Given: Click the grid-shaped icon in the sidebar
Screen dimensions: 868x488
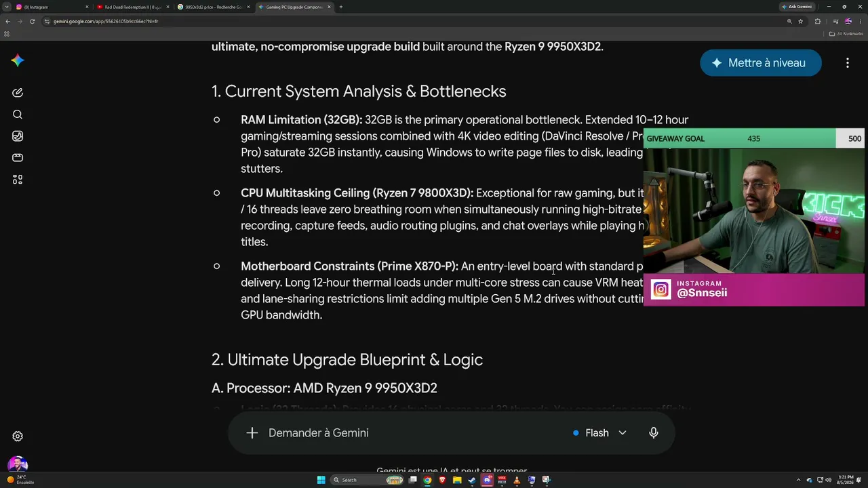Looking at the screenshot, I should coord(18,180).
